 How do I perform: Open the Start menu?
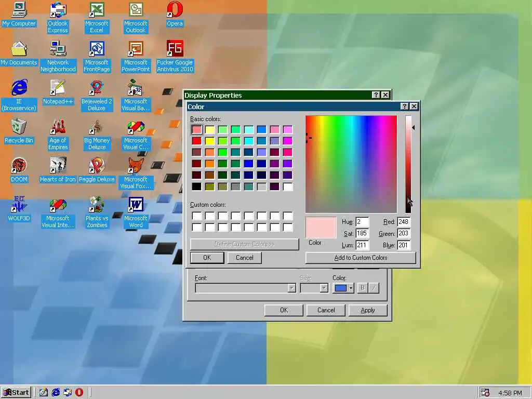(16, 393)
